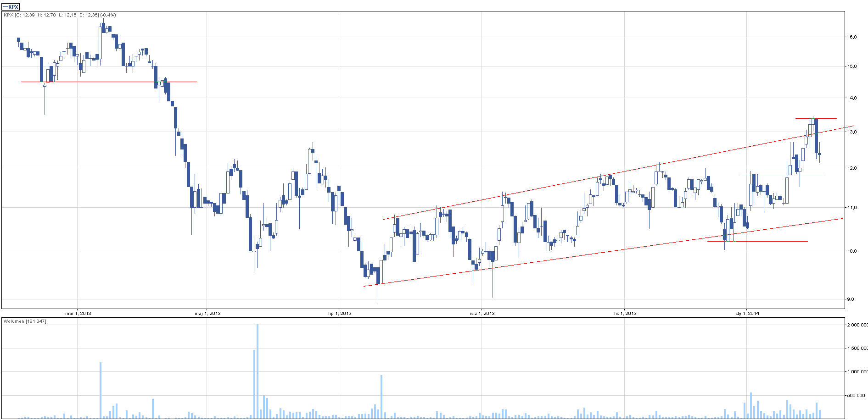Screen dimensions: 868x420
Task: Click the tallest volume bar in May 2013
Action: click(x=258, y=371)
